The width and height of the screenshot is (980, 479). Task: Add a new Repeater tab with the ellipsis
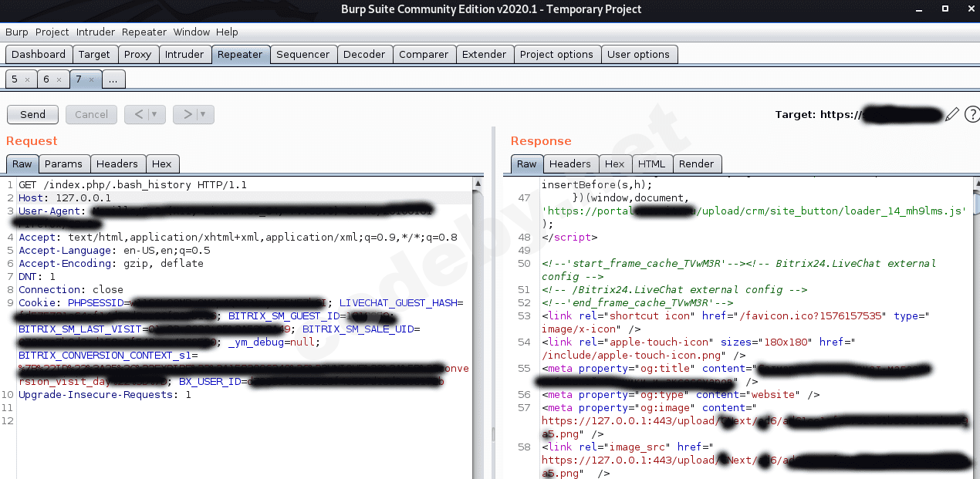[x=113, y=79]
